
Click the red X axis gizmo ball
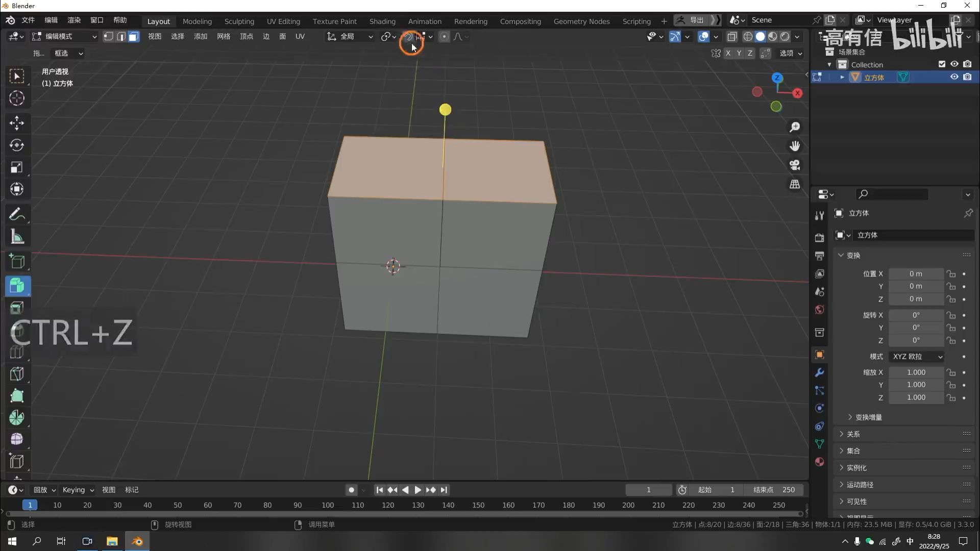[797, 93]
